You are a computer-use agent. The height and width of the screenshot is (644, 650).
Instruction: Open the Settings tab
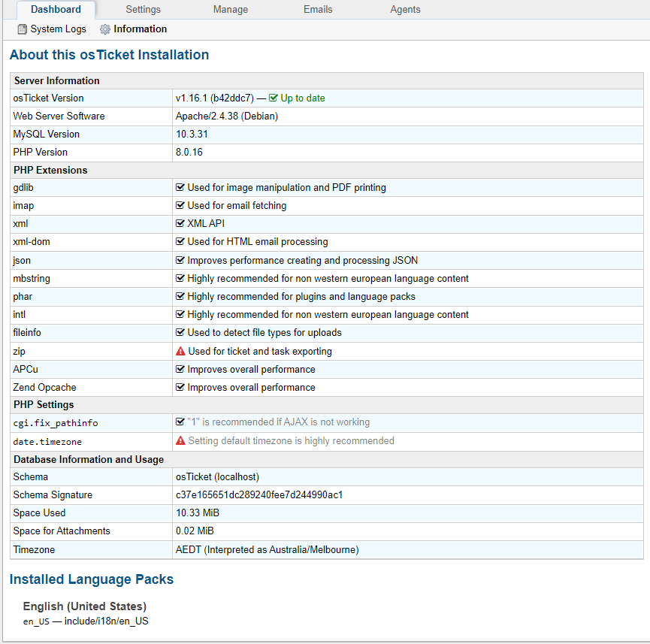pos(143,10)
